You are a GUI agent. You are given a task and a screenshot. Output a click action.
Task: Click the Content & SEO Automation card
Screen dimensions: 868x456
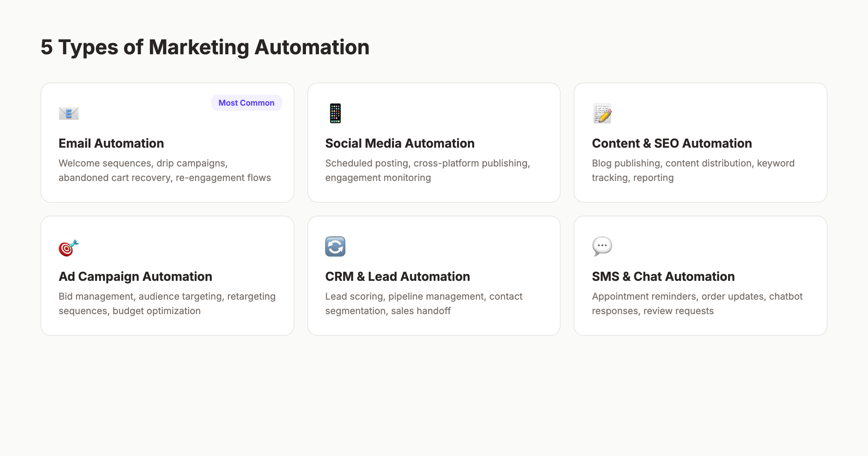701,143
